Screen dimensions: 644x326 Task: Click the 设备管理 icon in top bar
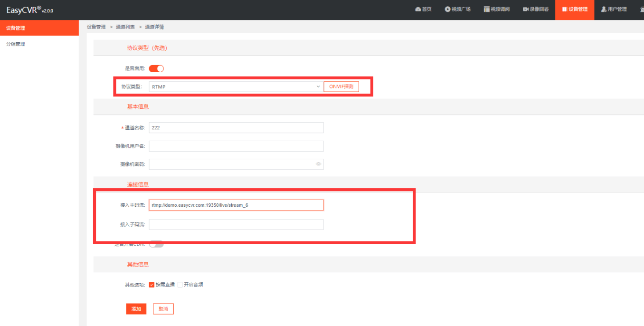[x=565, y=10]
